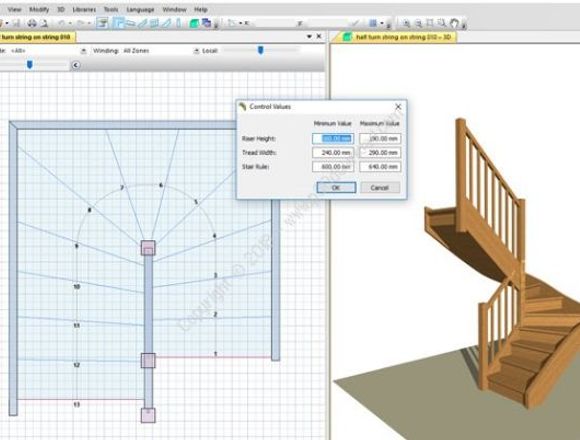The height and width of the screenshot is (440, 580).
Task: Click the Save disk icon
Action: (16, 23)
